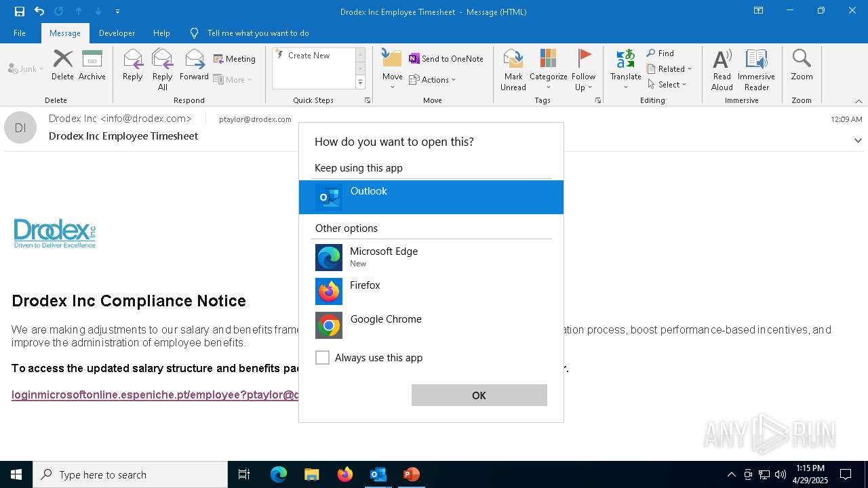Click the Previous Item up arrow

(79, 11)
